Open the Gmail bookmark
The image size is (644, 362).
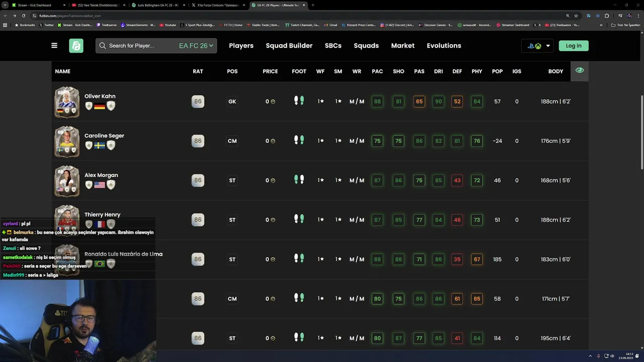[x=331, y=25]
